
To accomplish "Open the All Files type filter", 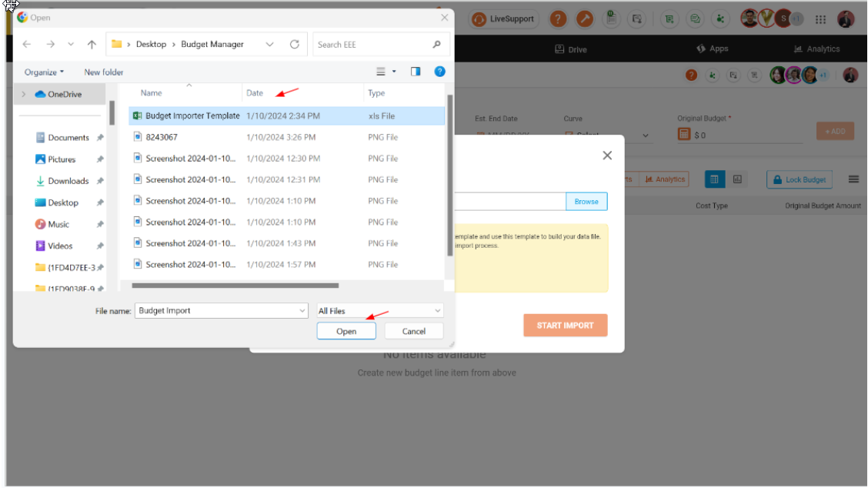I will point(380,311).
